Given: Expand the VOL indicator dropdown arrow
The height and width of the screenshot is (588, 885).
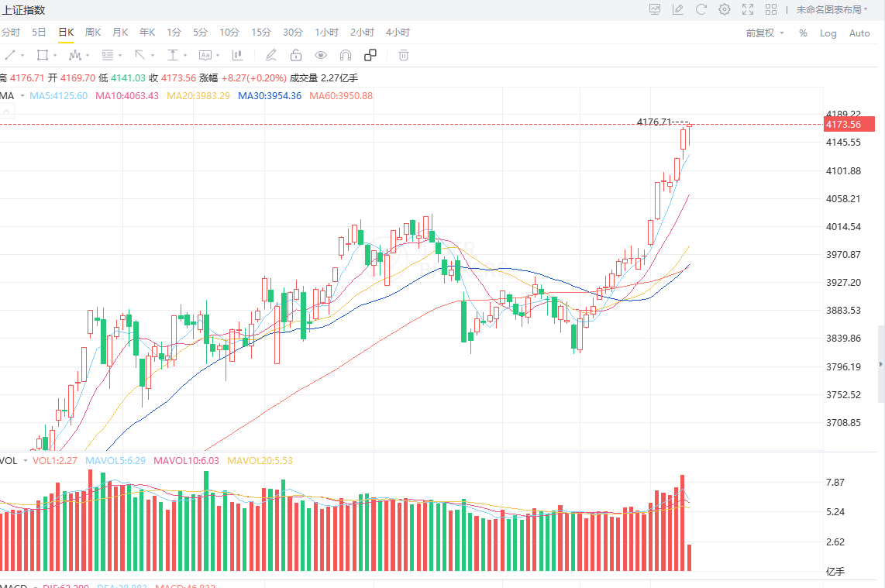Looking at the screenshot, I should click(25, 460).
